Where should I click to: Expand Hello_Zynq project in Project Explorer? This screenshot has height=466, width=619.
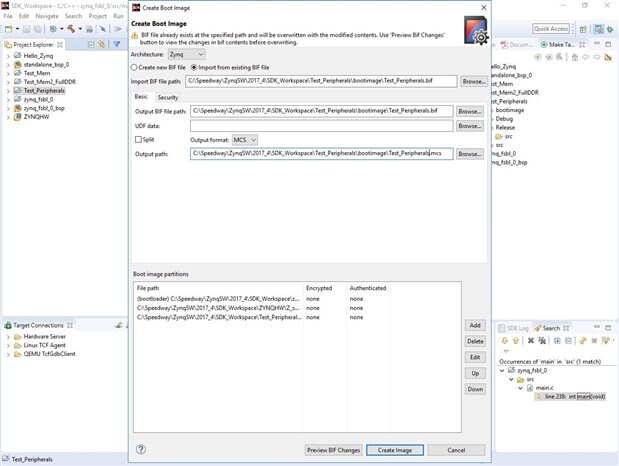[8, 56]
